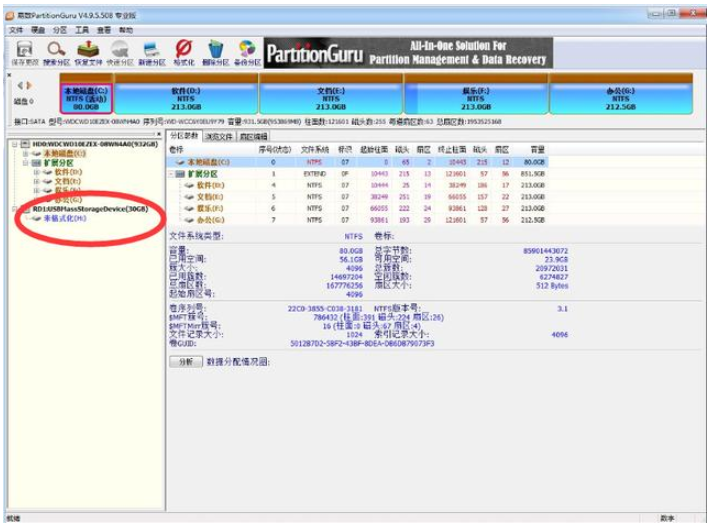Click the 新建分区 new partition icon
This screenshot has width=710, height=523.
pos(152,53)
